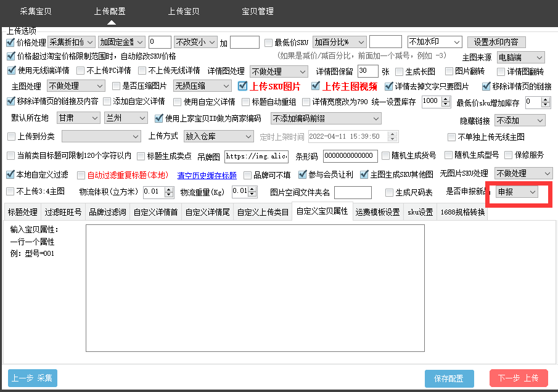
Task: Click the 条形码 input field
Action: (x=350, y=156)
